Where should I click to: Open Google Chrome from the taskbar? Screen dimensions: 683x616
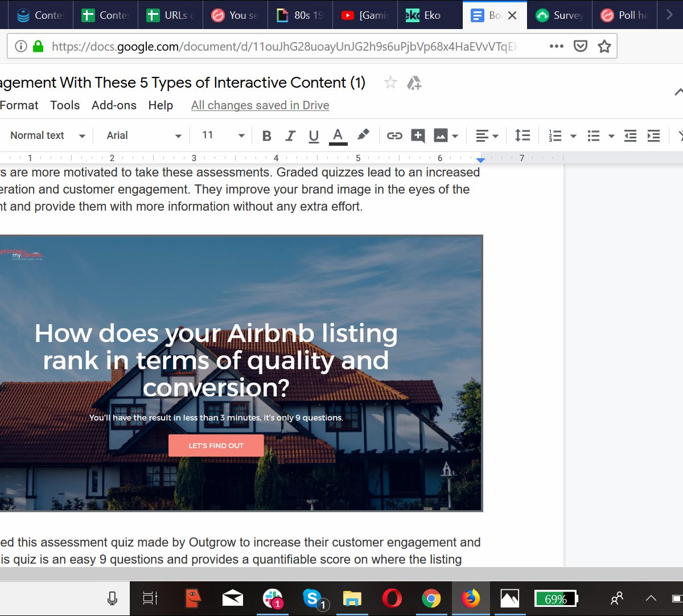pyautogui.click(x=431, y=598)
